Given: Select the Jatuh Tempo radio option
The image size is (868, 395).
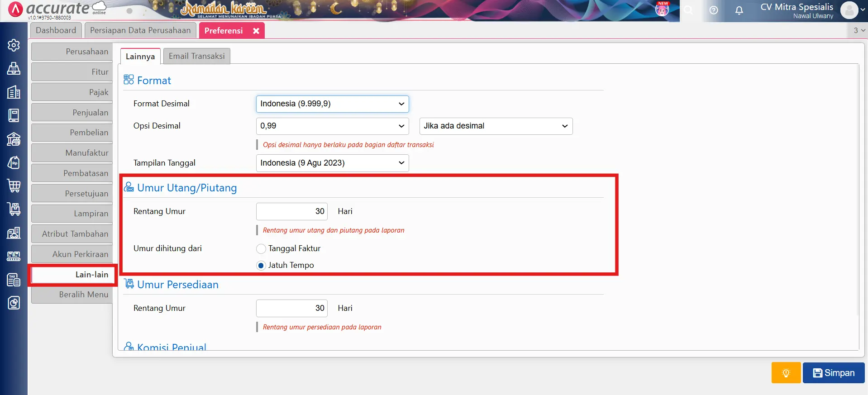Looking at the screenshot, I should 261,266.
